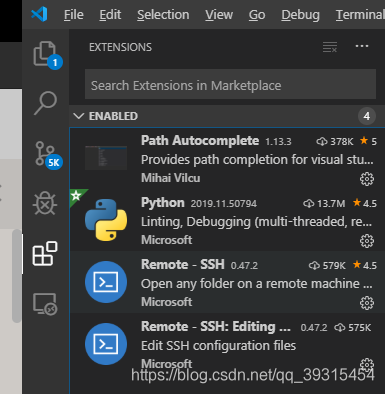
Task: Open the Go menu
Action: click(x=257, y=15)
